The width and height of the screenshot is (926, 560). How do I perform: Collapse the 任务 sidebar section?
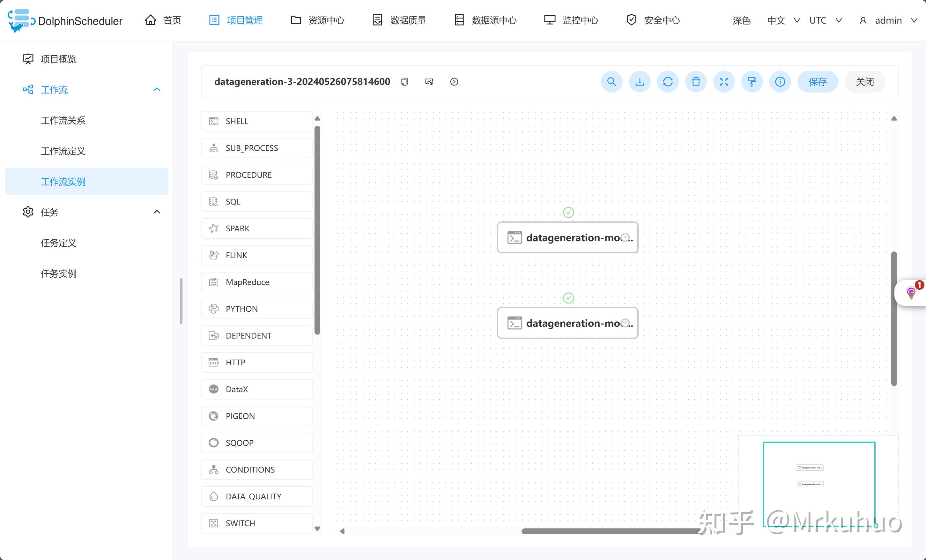tap(157, 212)
